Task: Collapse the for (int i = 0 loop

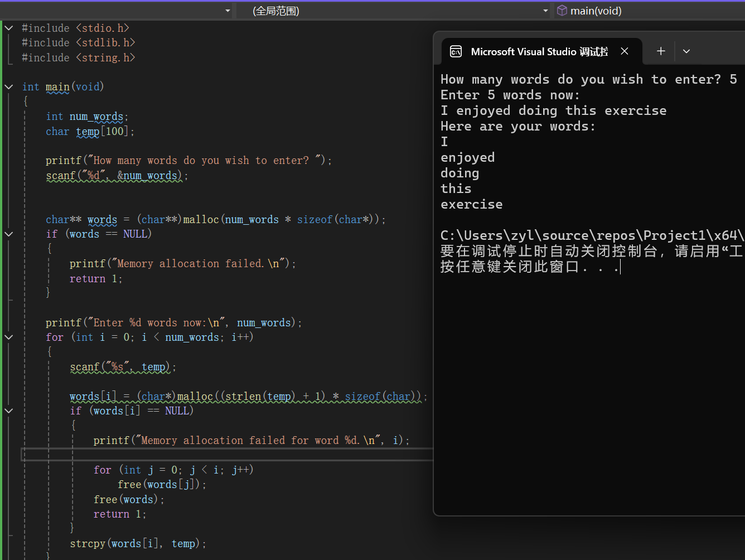Action: [x=8, y=337]
